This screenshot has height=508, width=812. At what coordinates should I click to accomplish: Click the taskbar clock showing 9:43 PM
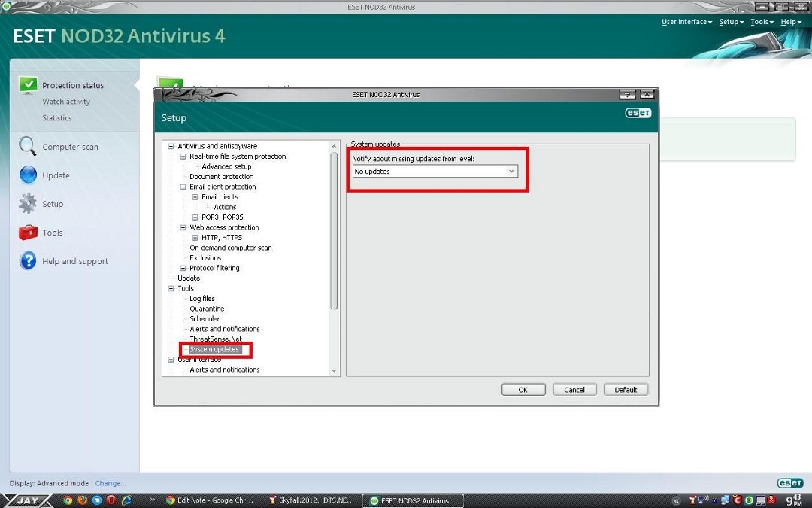pyautogui.click(x=794, y=500)
